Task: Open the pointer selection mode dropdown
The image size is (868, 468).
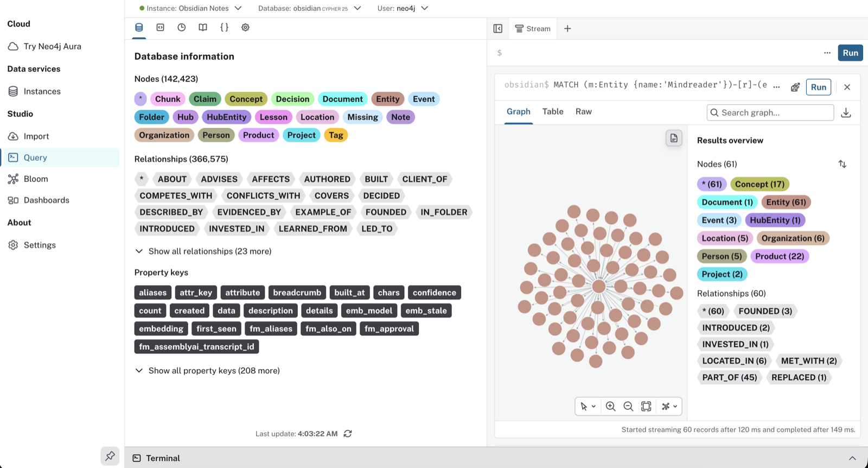Action: click(x=588, y=406)
